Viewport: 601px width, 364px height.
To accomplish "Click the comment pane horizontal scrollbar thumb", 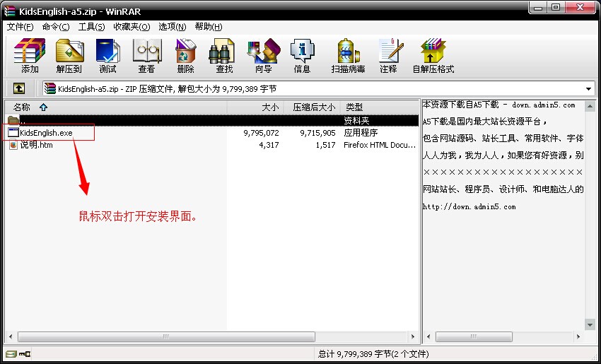I will pyautogui.click(x=474, y=337).
